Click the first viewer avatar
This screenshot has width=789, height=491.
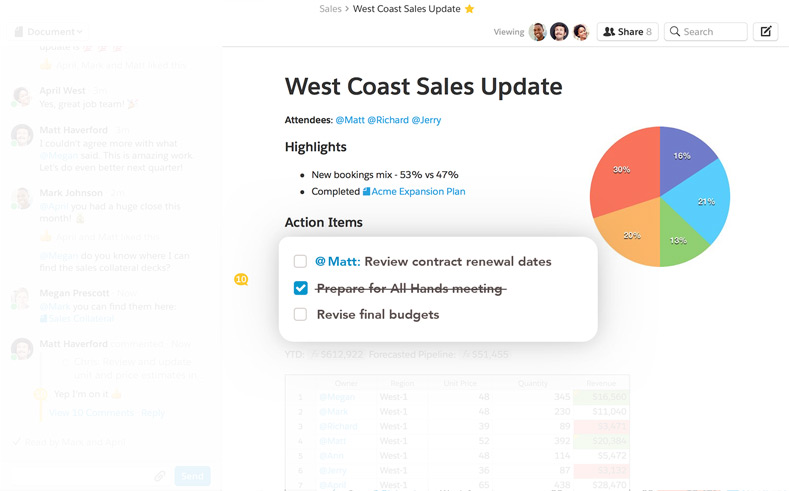click(x=538, y=32)
